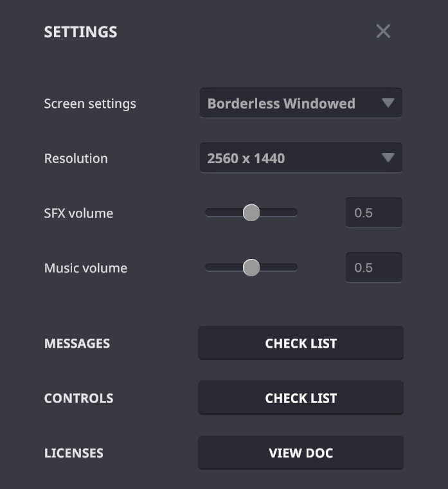Viewport: 448px width, 489px height.
Task: Select the SFX volume 0.5 value field
Action: (x=374, y=213)
